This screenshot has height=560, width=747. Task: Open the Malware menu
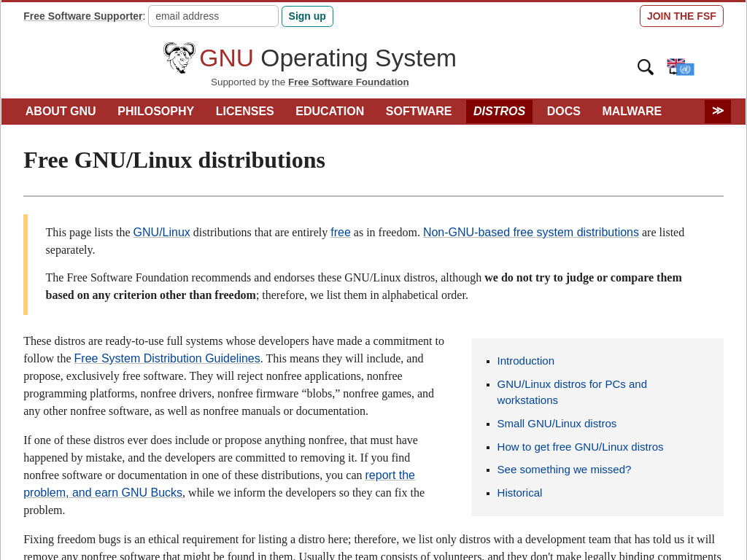click(x=632, y=111)
